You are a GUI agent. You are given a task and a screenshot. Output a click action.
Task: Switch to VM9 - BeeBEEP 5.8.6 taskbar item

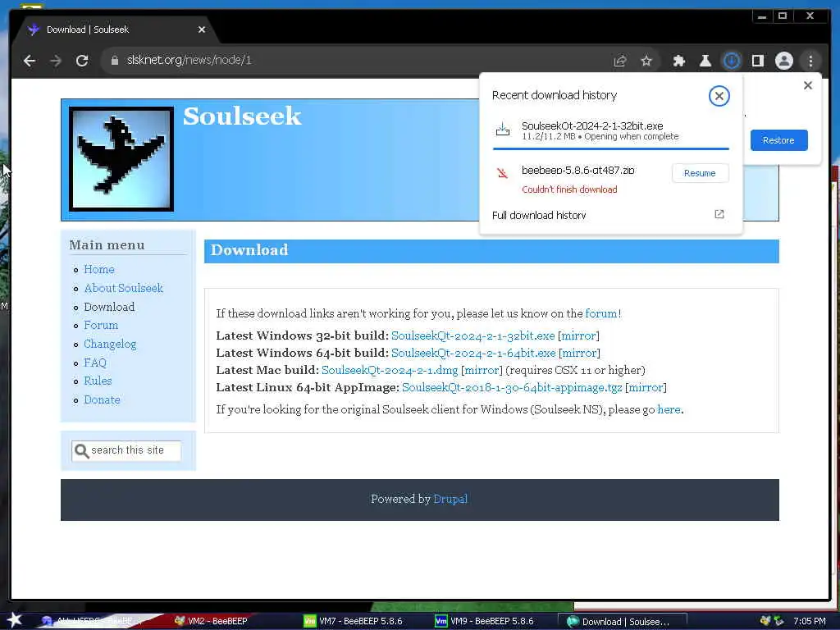tap(485, 621)
